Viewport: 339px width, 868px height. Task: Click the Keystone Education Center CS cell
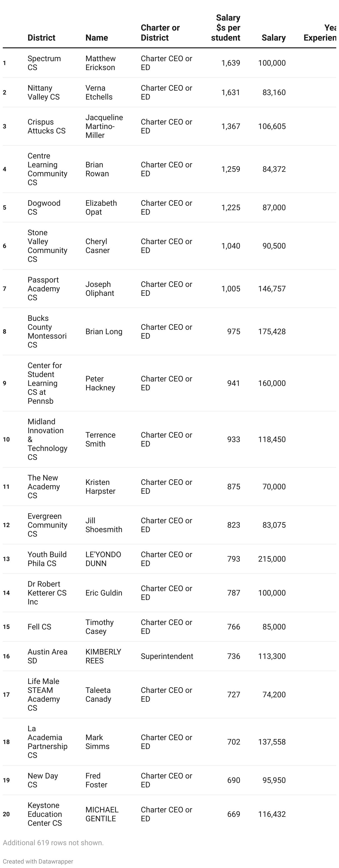pyautogui.click(x=45, y=814)
